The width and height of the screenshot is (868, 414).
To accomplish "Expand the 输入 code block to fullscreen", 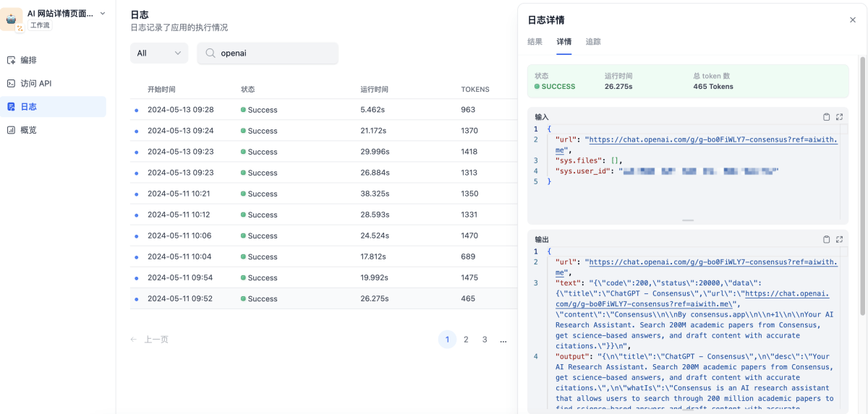I will point(840,117).
